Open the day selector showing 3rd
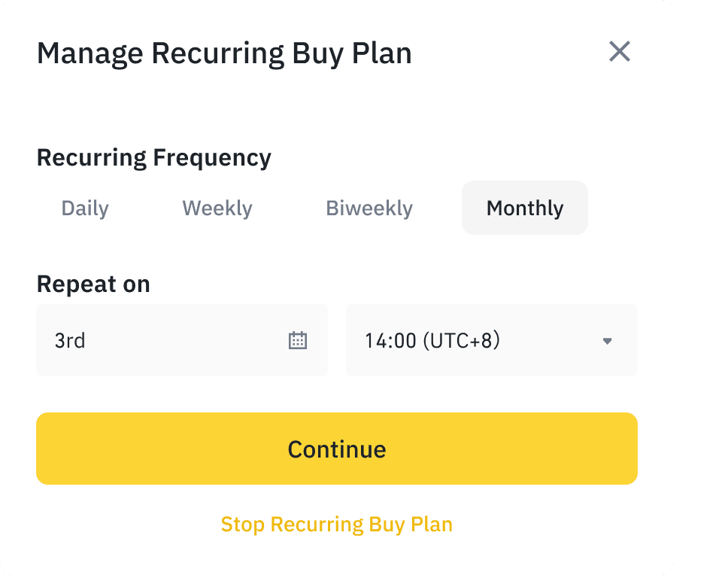 pos(182,340)
